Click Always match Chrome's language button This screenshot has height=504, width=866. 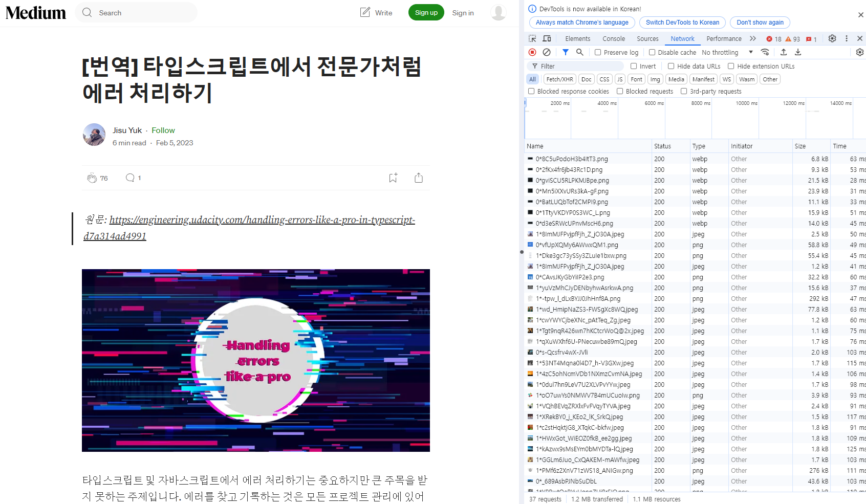(582, 23)
